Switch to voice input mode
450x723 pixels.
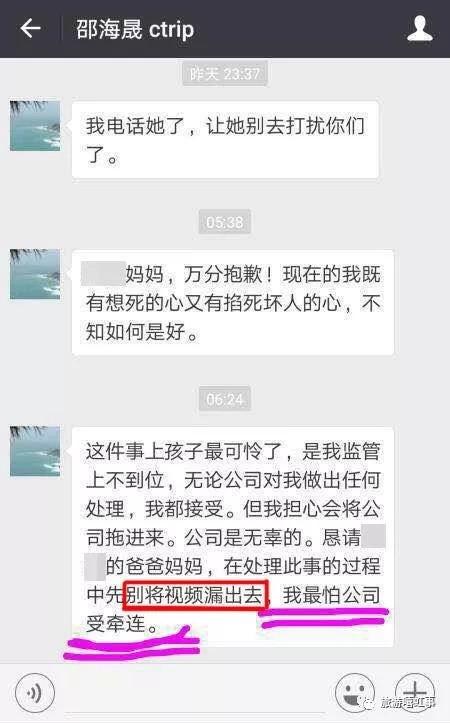point(35,692)
